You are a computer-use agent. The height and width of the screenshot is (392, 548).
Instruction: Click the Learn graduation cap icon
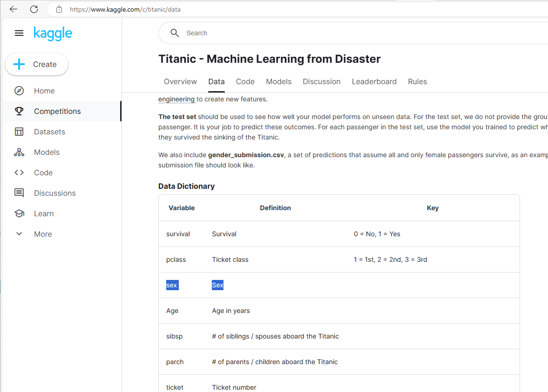19,213
